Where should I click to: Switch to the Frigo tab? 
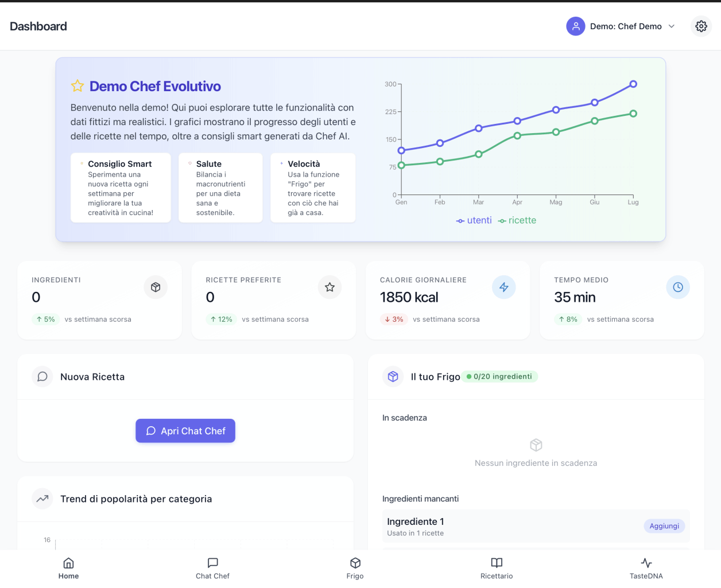[x=355, y=568]
